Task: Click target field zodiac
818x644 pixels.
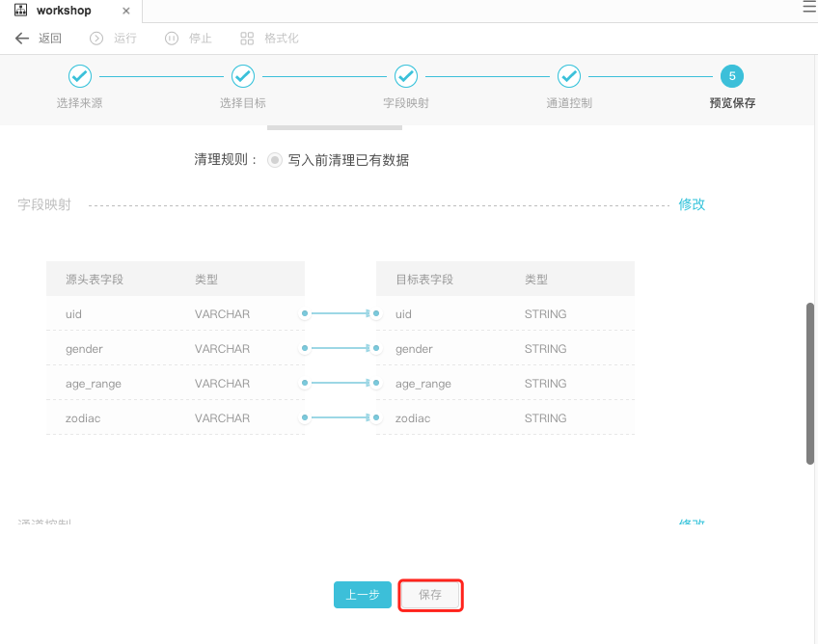Action: coord(413,418)
